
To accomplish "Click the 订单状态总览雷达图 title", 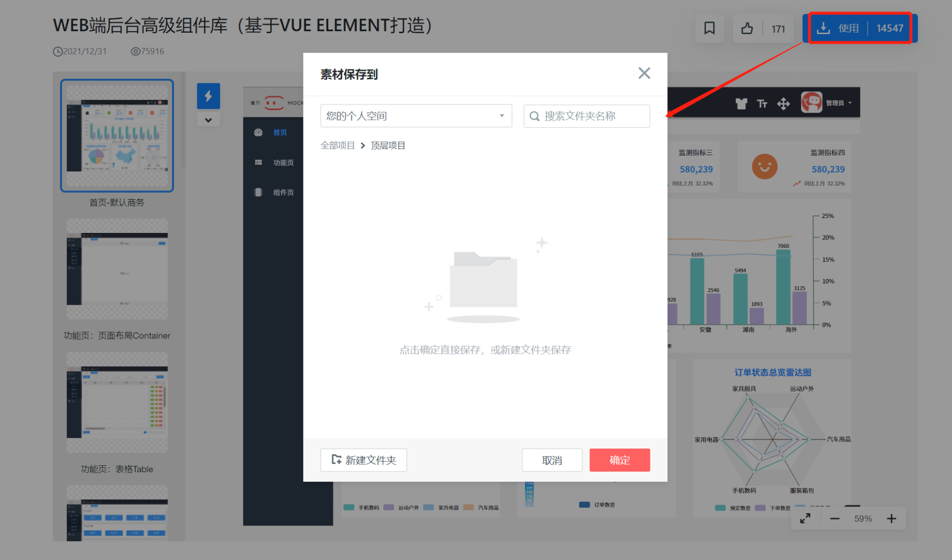I will [773, 372].
